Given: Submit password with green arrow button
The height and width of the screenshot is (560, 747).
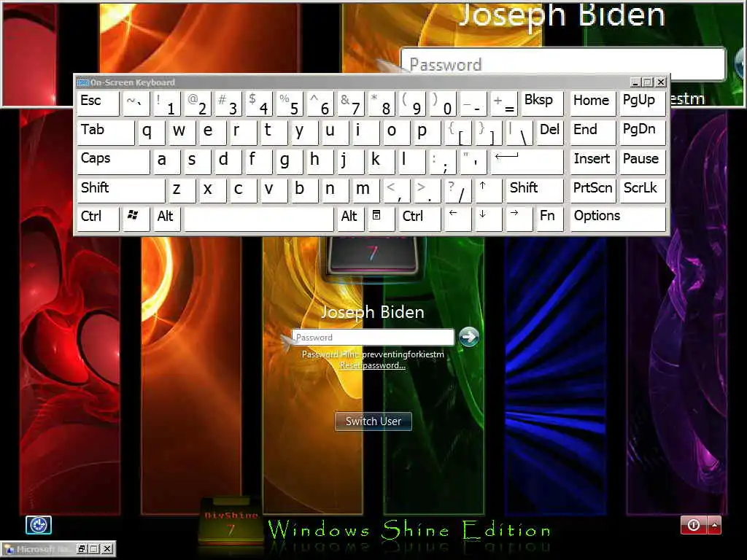Looking at the screenshot, I should [469, 337].
